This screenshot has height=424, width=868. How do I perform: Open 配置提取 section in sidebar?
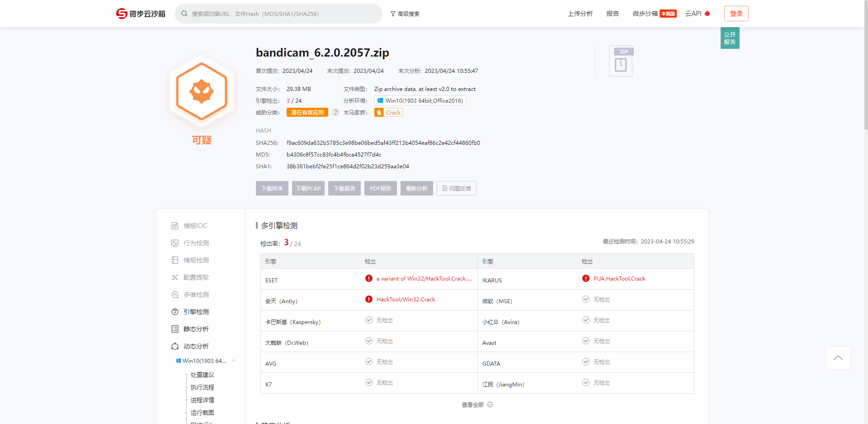(196, 277)
